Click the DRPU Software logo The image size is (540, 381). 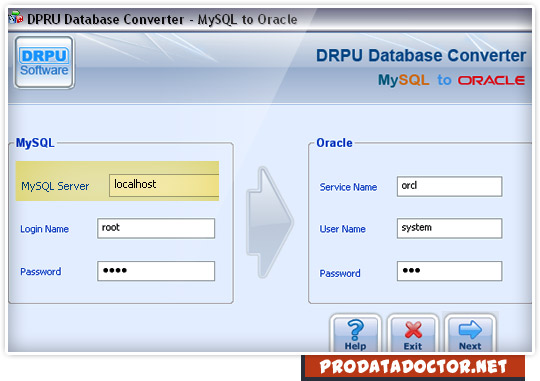pos(44,63)
